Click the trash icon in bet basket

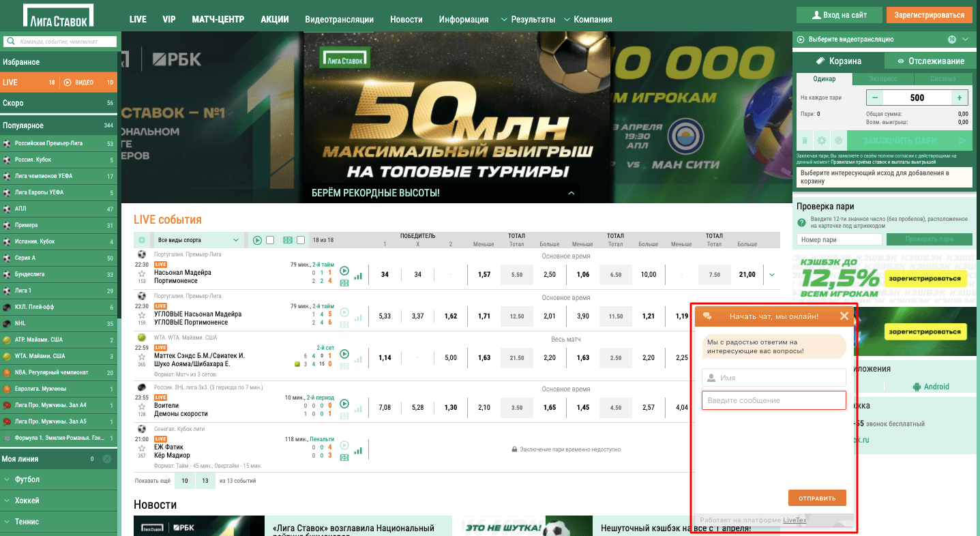[805, 140]
